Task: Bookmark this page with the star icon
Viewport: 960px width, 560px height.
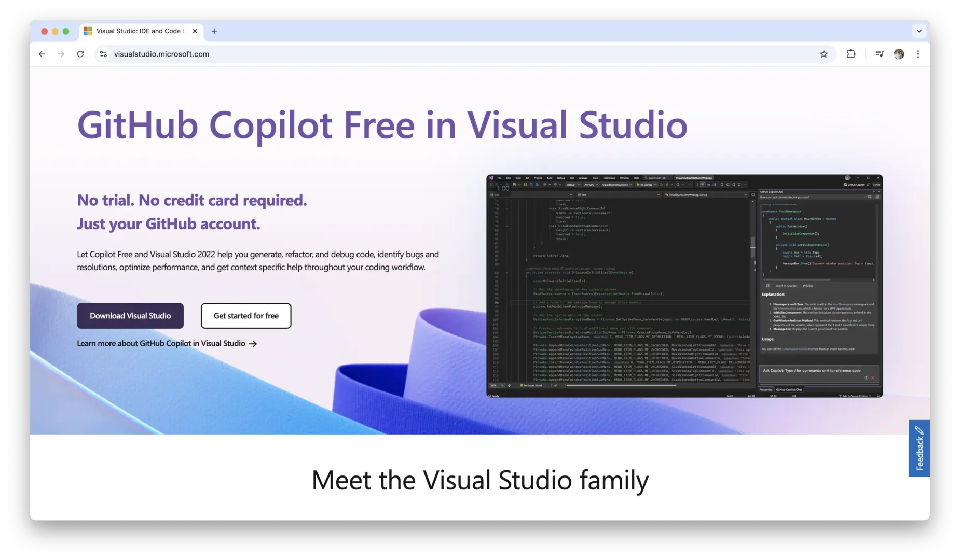Action: pyautogui.click(x=824, y=54)
